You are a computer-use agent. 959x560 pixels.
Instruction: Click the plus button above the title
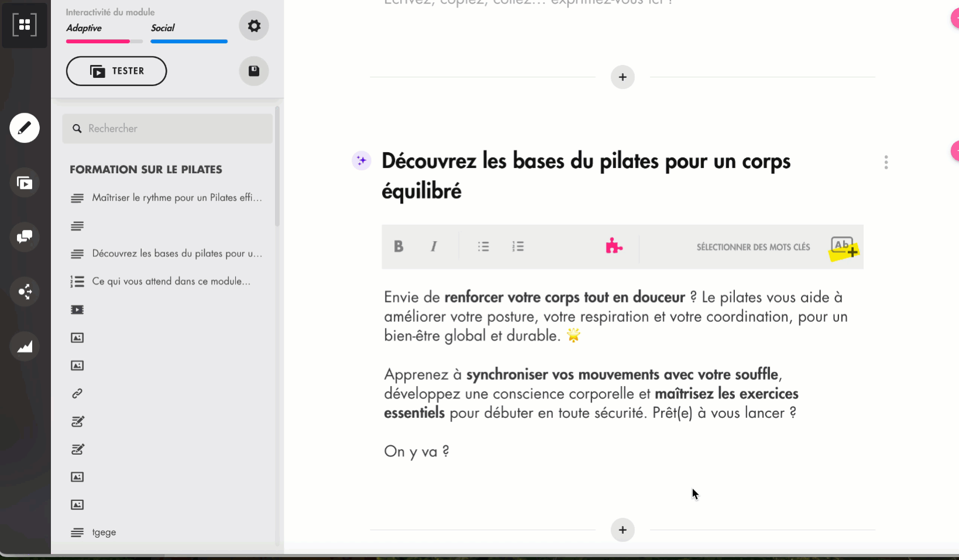pos(623,77)
